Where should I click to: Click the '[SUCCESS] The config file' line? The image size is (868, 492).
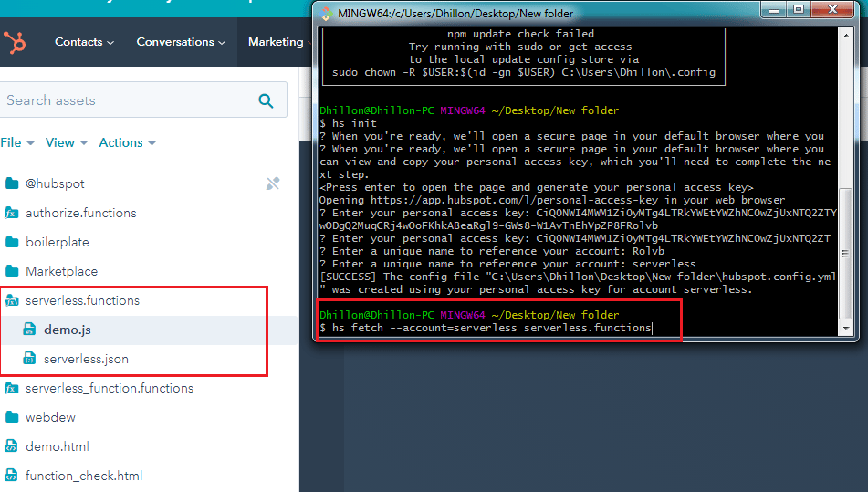coord(578,277)
